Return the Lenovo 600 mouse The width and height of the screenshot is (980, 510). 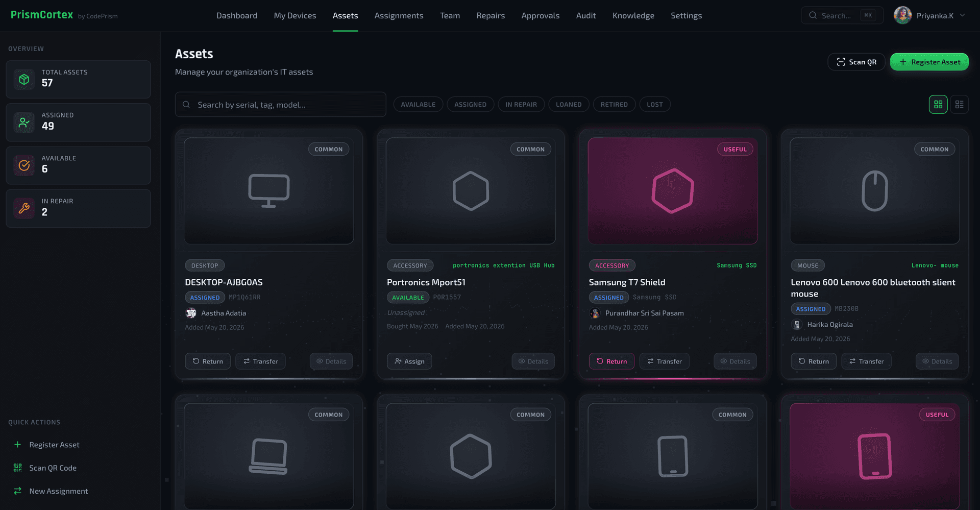point(814,361)
